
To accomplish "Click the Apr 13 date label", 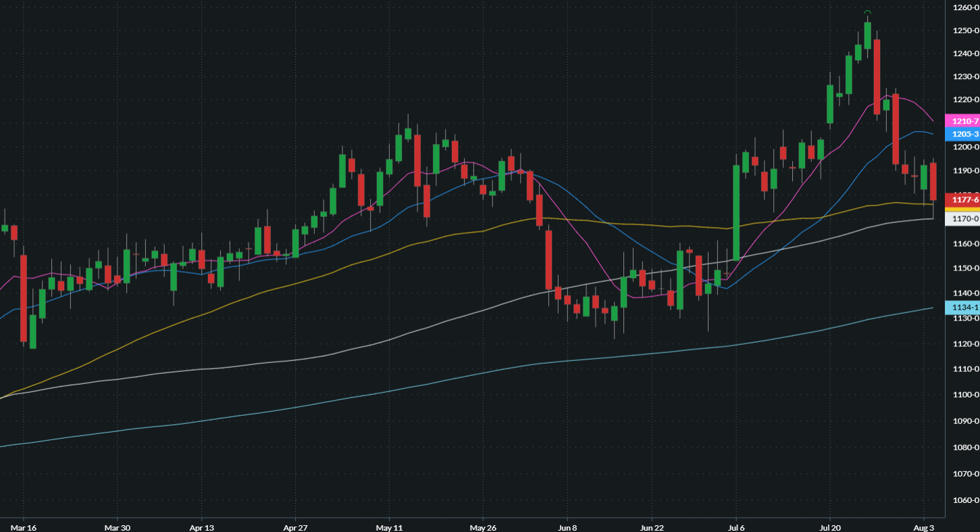I will point(201,527).
